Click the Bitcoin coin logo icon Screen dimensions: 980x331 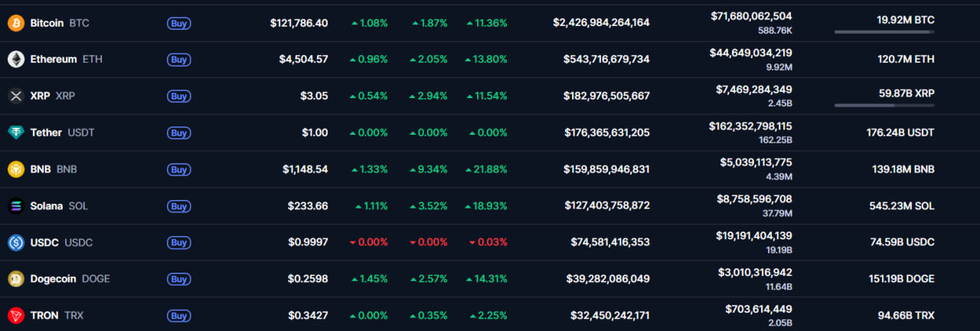[x=16, y=23]
